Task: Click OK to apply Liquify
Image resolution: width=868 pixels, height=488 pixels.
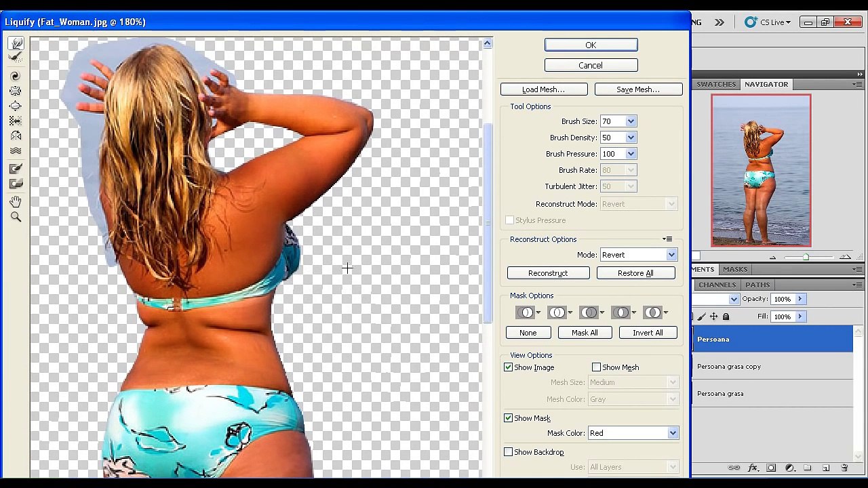Action: click(x=591, y=45)
